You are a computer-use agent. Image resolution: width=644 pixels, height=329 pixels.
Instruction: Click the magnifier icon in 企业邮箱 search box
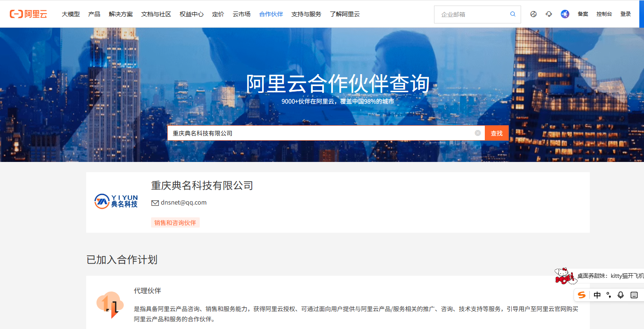click(x=513, y=14)
